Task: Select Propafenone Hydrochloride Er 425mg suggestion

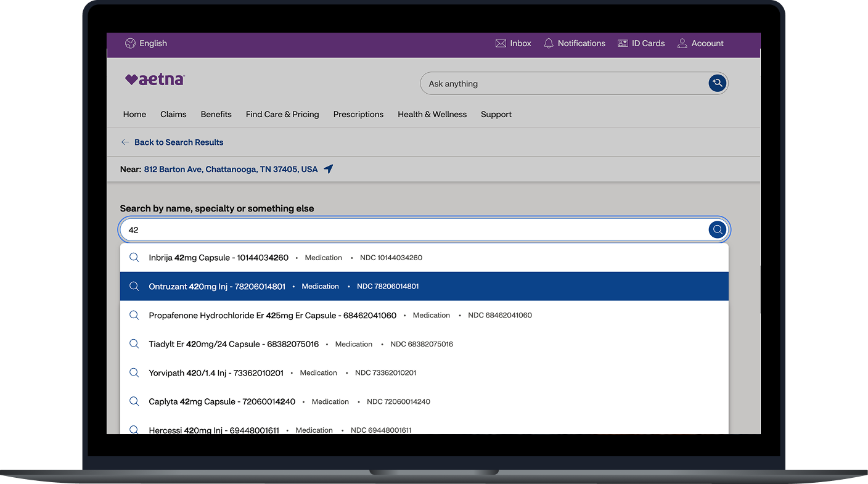Action: (424, 315)
